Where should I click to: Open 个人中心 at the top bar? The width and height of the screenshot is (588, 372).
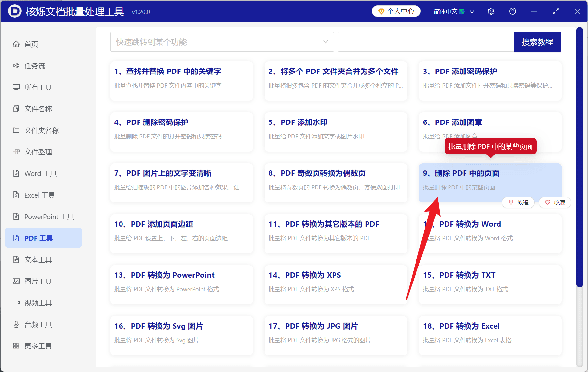(x=396, y=11)
